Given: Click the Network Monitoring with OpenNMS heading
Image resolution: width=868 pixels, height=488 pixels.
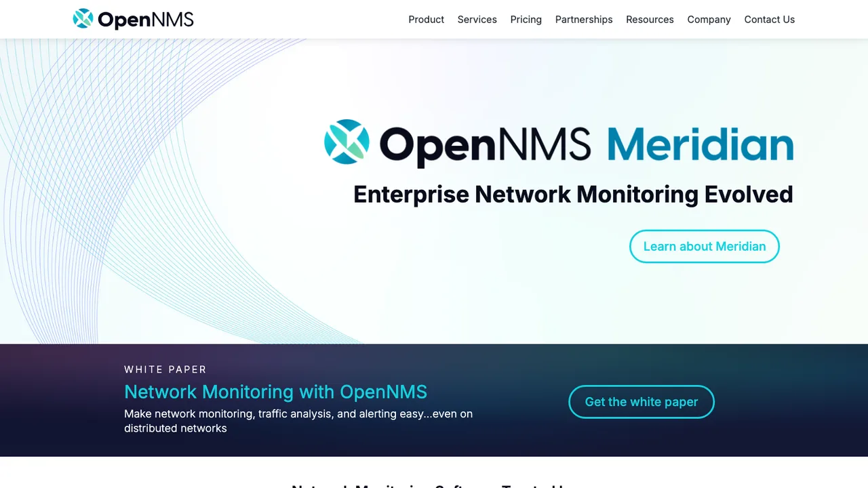Looking at the screenshot, I should [x=275, y=392].
